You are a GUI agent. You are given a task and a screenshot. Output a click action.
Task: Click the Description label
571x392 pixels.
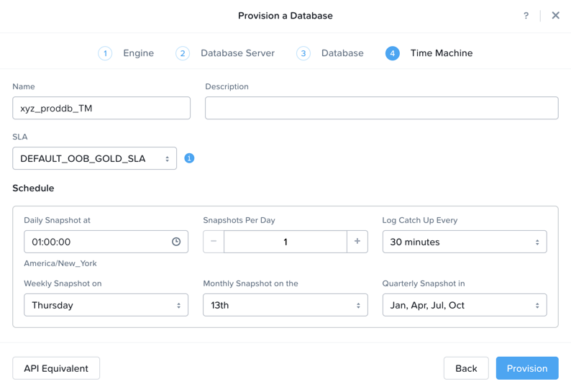(227, 87)
